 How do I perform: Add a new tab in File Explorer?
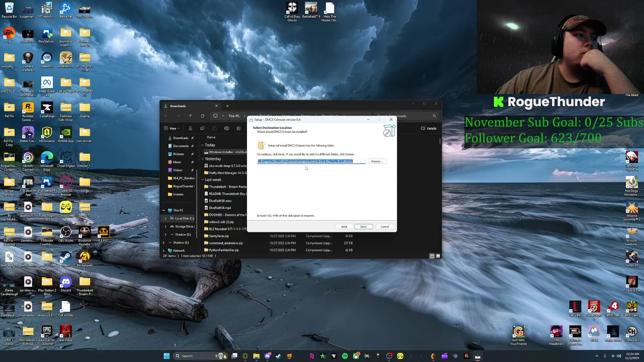[x=227, y=106]
